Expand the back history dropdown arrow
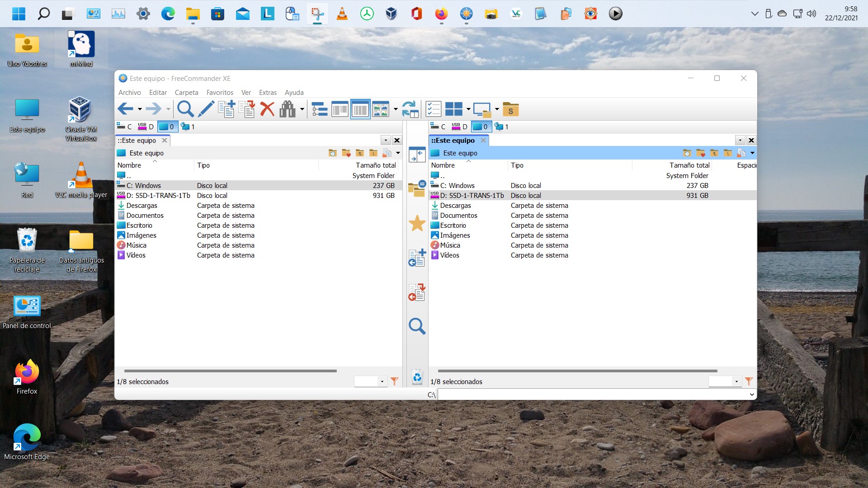Viewport: 868px width, 488px height. [140, 109]
